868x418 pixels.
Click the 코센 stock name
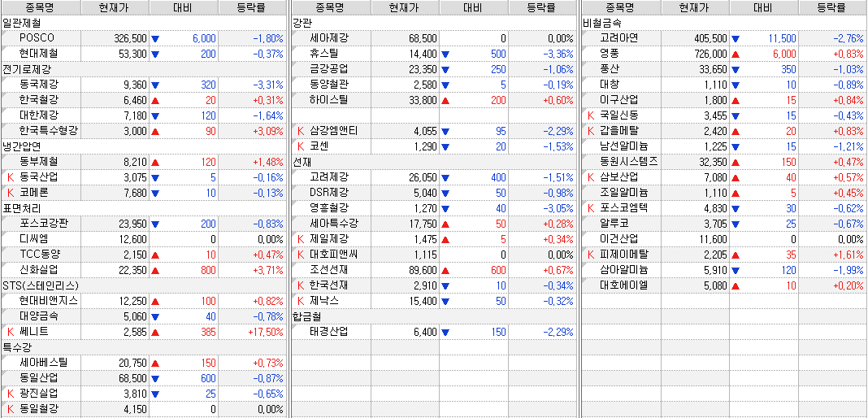pyautogui.click(x=319, y=146)
